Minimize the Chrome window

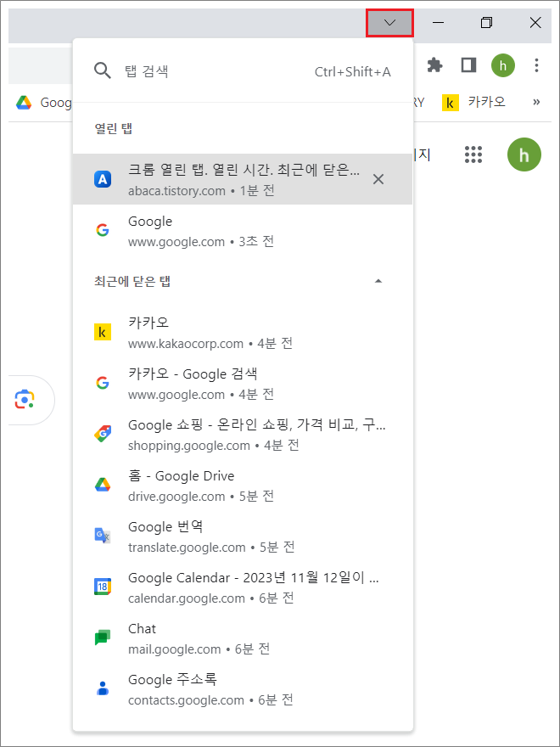click(x=438, y=22)
